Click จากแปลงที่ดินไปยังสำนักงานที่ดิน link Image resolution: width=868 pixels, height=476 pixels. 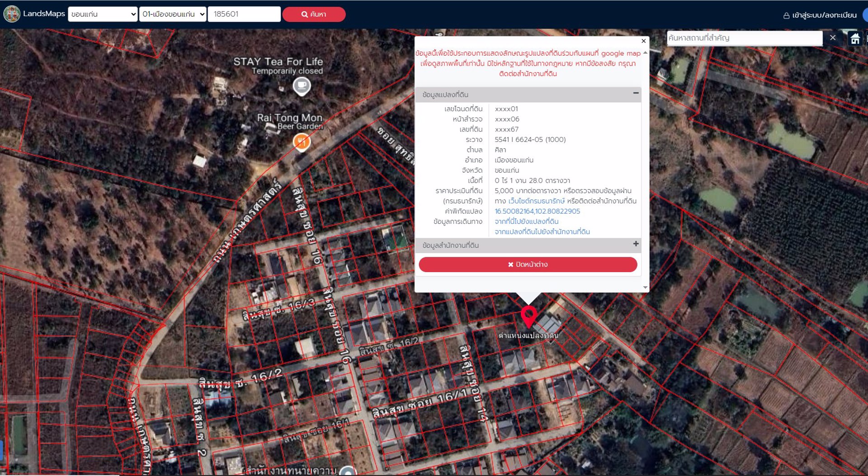[x=542, y=232]
